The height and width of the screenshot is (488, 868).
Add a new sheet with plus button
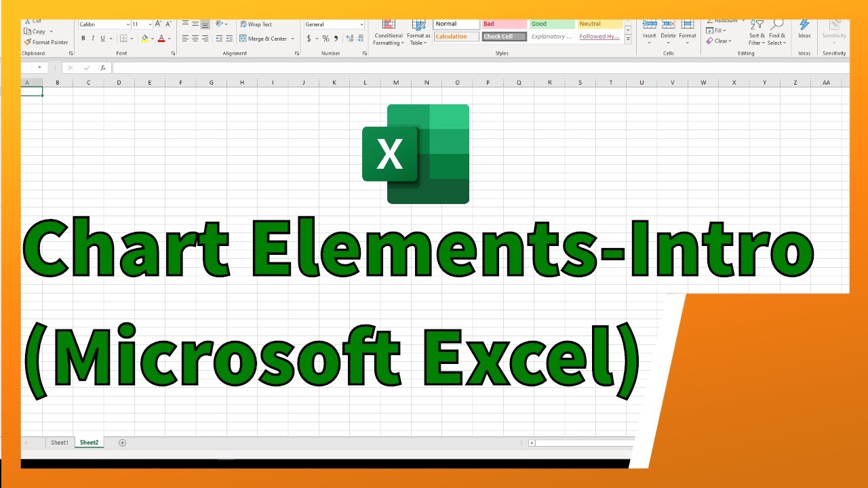pyautogui.click(x=123, y=443)
